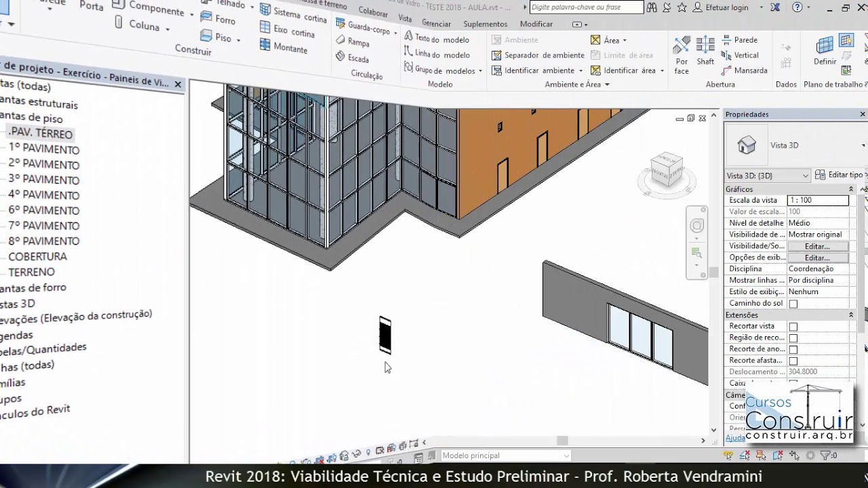
Task: Open the Ajuda properties link
Action: pyautogui.click(x=735, y=438)
